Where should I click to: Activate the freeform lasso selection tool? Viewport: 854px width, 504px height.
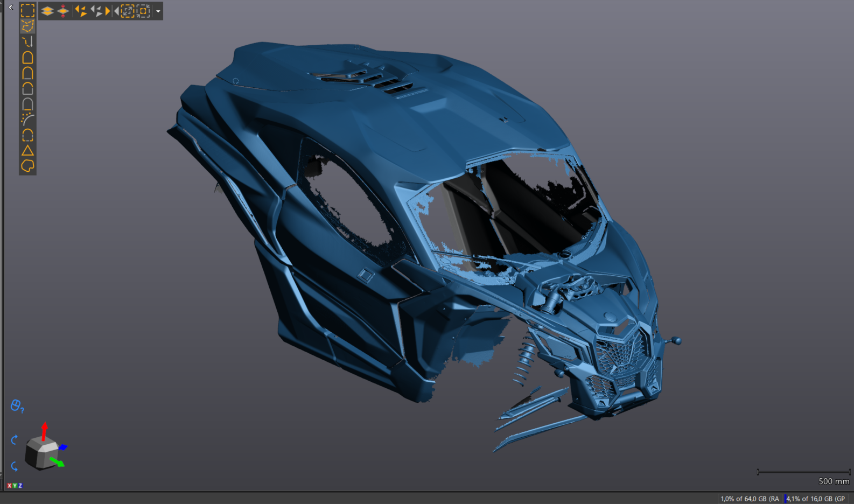pos(27,166)
